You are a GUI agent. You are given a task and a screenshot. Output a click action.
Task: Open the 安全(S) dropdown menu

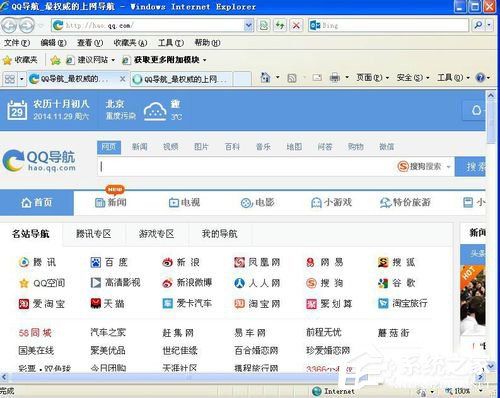[413, 78]
